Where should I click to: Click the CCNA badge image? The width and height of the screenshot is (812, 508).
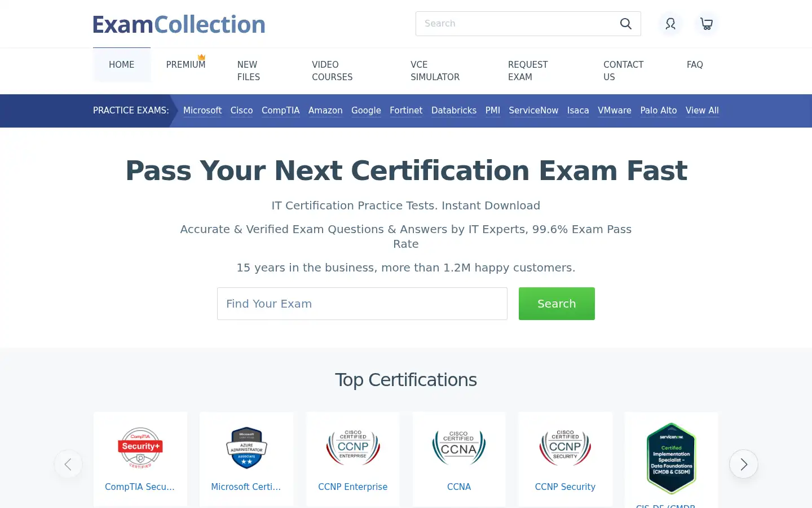[459, 448]
